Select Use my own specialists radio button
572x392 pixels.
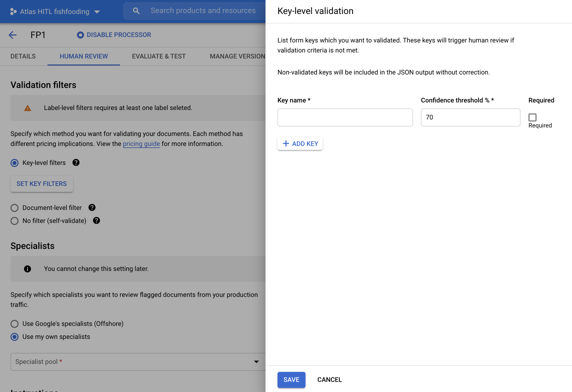[x=15, y=336]
